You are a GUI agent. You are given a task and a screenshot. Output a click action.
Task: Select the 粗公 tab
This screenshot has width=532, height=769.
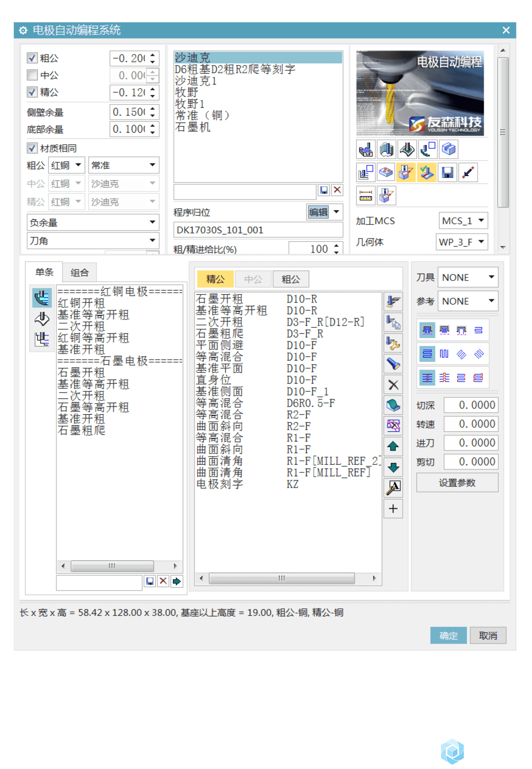click(291, 279)
